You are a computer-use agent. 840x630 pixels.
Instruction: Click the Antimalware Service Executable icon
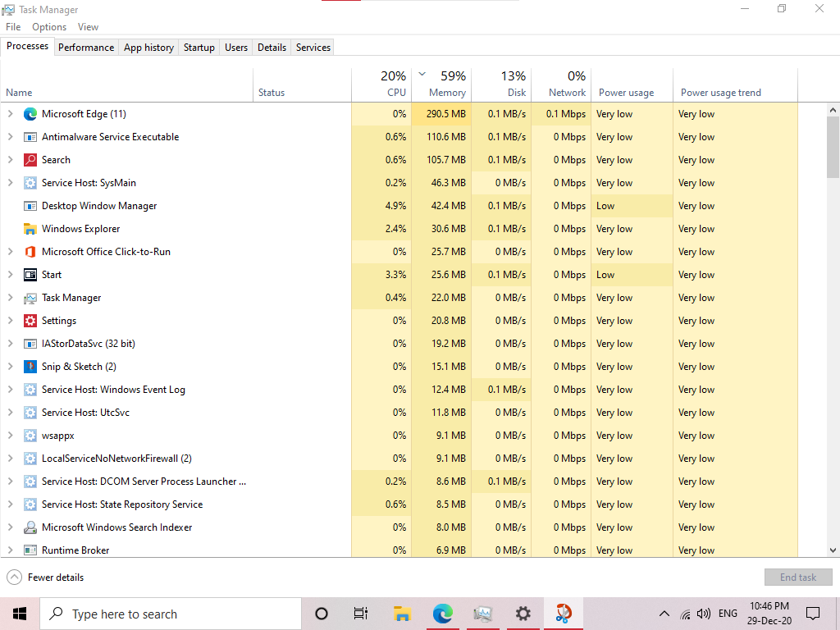tap(30, 137)
